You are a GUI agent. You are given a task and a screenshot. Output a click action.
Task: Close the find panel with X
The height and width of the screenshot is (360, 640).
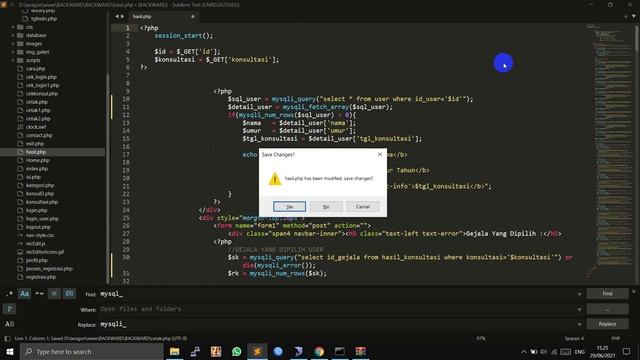point(634,291)
